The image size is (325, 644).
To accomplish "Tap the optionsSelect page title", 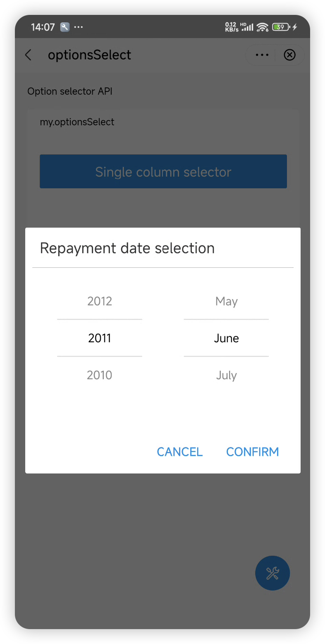I will coord(90,55).
